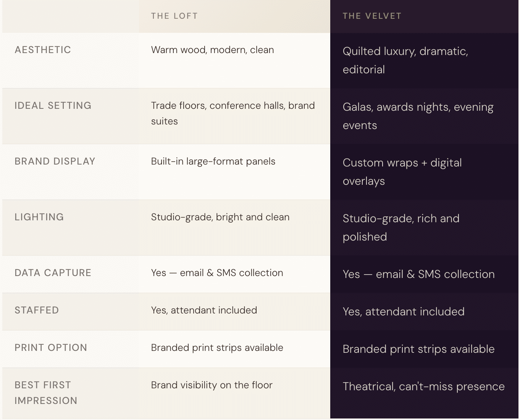Click the "Brand visibility on the floor" cell
Screen dimensions: 520x420
[x=212, y=385]
